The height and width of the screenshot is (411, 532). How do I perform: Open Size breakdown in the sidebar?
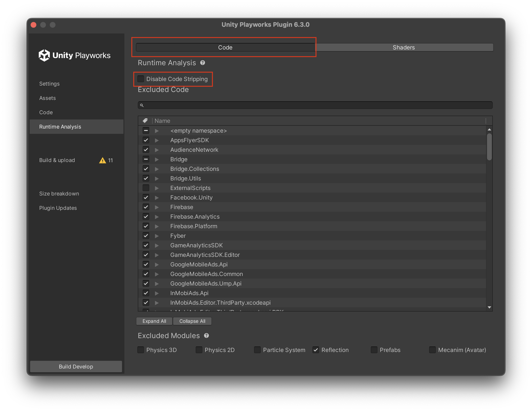59,194
